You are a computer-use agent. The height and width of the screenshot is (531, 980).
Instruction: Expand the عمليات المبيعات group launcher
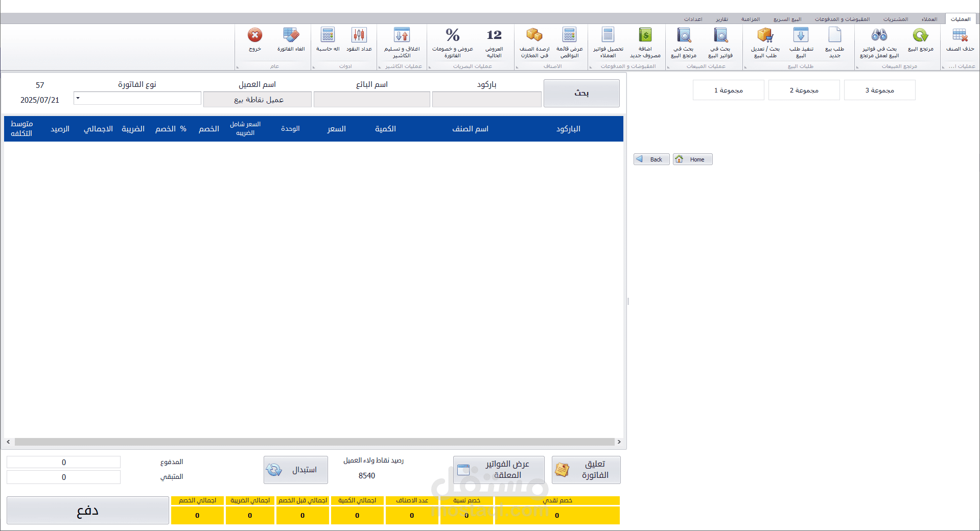[668, 67]
